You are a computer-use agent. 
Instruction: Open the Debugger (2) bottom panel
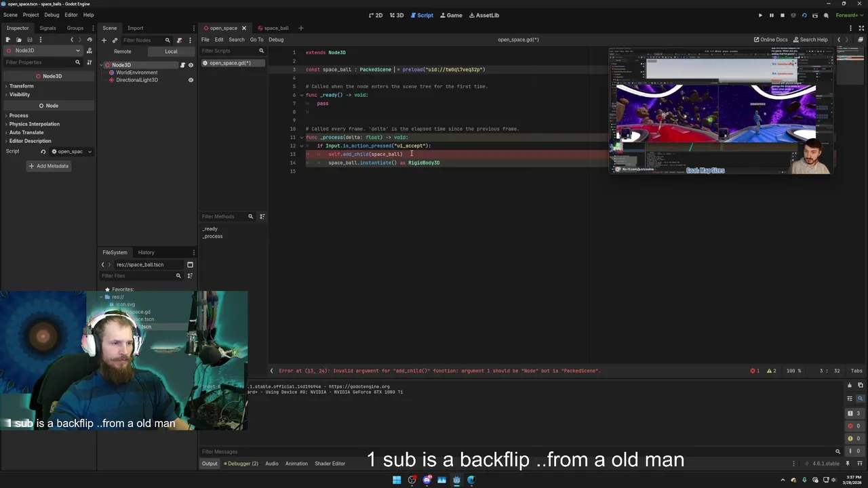[243, 464]
